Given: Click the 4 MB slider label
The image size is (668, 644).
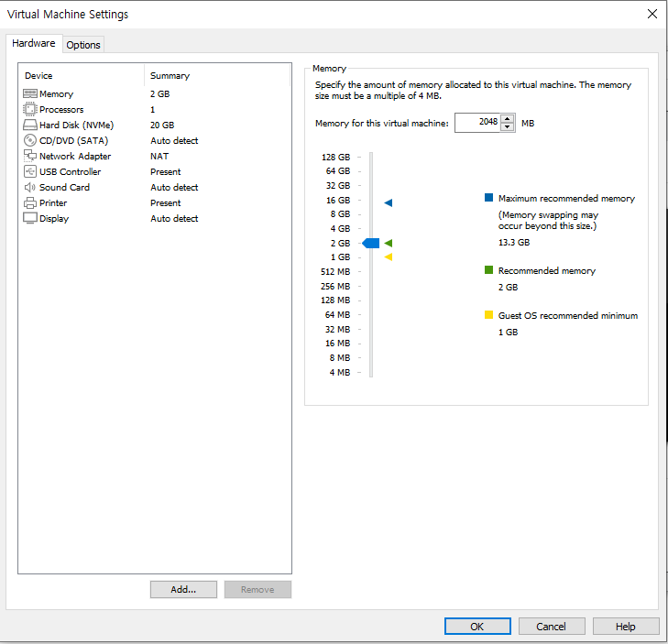Looking at the screenshot, I should tap(340, 372).
